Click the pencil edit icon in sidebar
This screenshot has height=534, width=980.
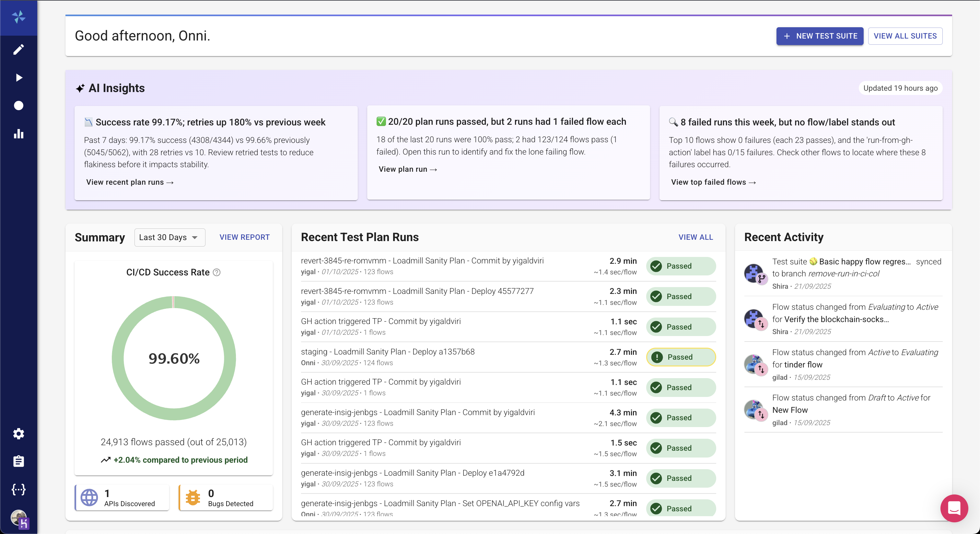pos(18,50)
